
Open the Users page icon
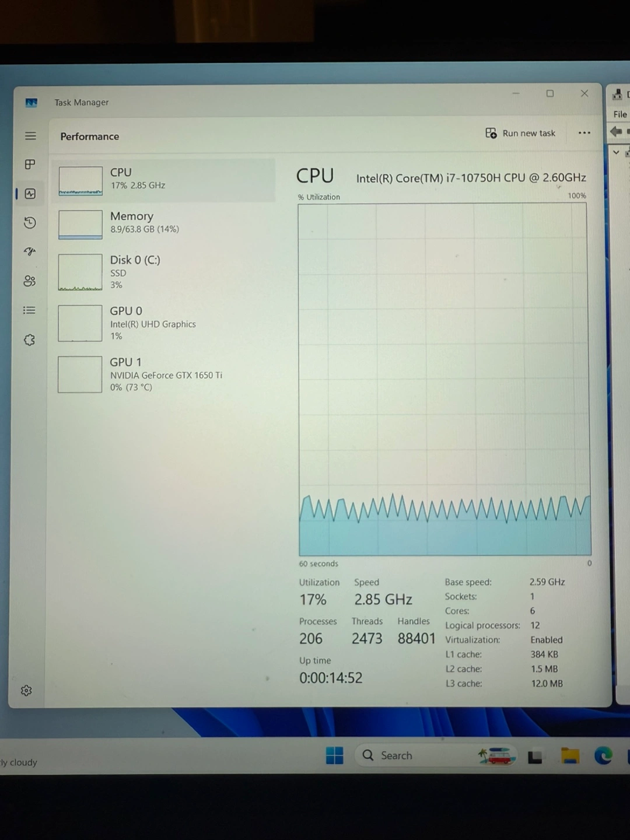(30, 281)
